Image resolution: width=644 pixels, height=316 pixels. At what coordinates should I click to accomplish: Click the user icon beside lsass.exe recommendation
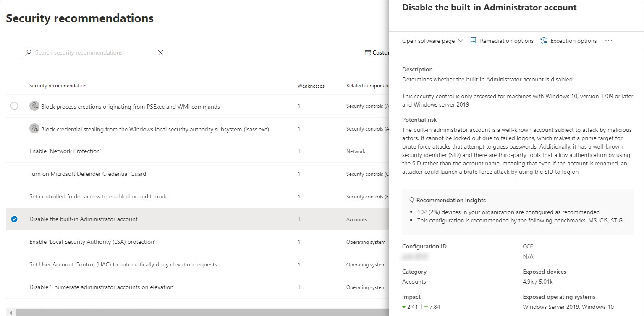(34, 129)
